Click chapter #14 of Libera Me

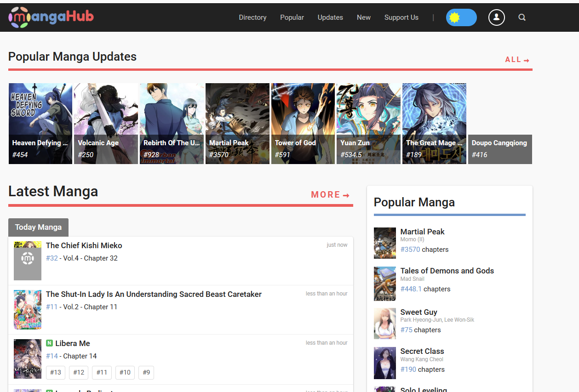(x=52, y=356)
